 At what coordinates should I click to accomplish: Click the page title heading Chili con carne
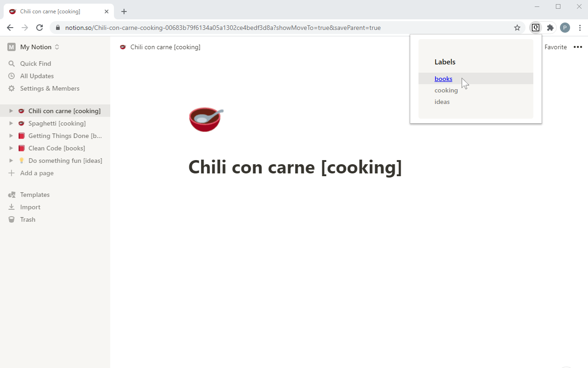tap(295, 167)
